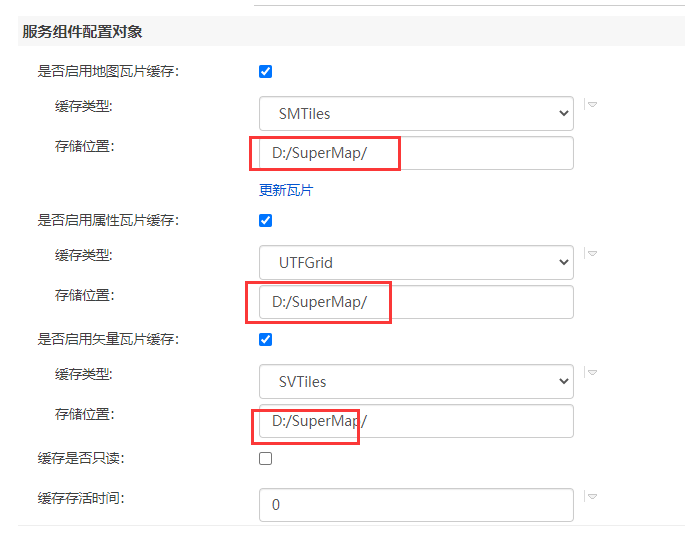Click the hint arrow icon beside 缓存存活时间 field

[592, 496]
